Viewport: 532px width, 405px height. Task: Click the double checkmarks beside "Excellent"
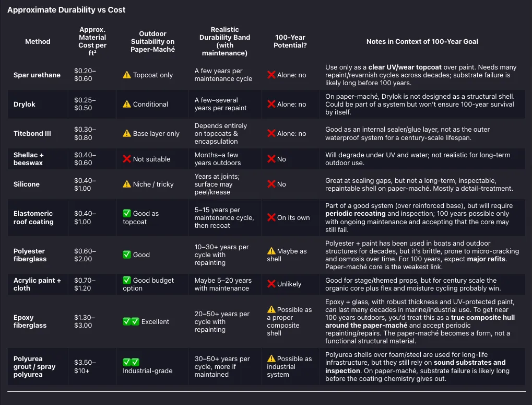click(x=131, y=322)
